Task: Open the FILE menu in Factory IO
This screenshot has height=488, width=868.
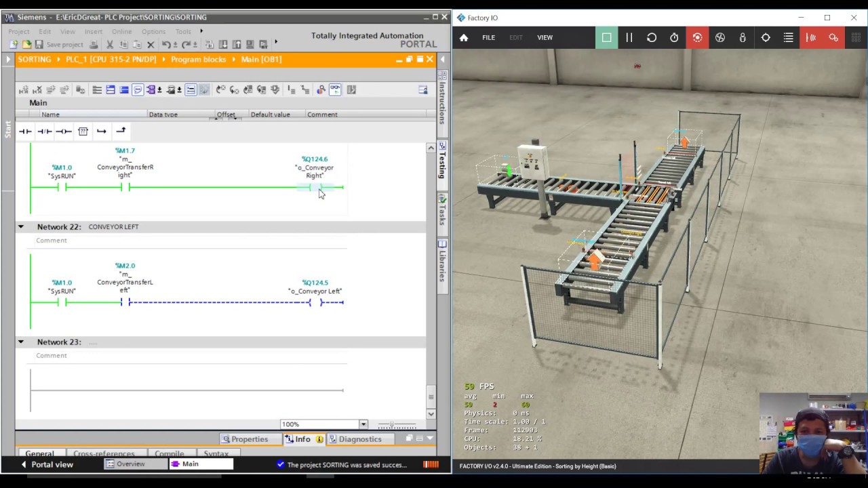Action: [488, 37]
